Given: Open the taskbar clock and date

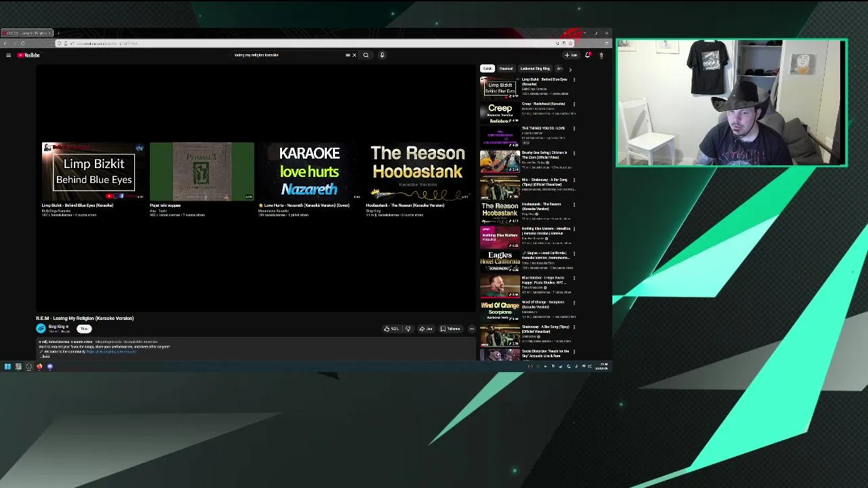Looking at the screenshot, I should pos(602,367).
